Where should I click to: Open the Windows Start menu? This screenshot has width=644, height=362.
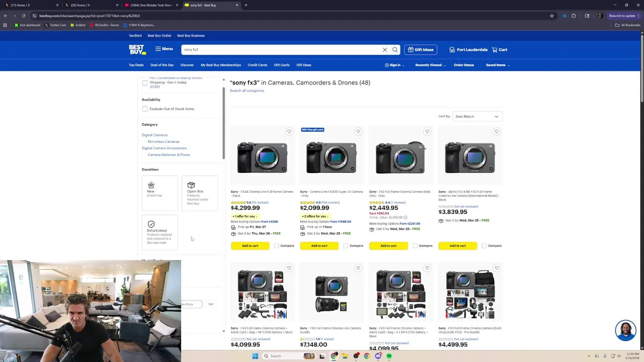[x=255, y=356]
